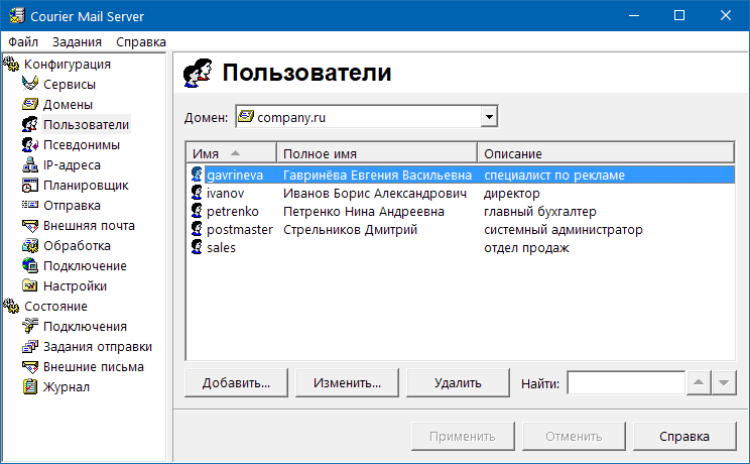Click the Справка button at bottom

(684, 436)
